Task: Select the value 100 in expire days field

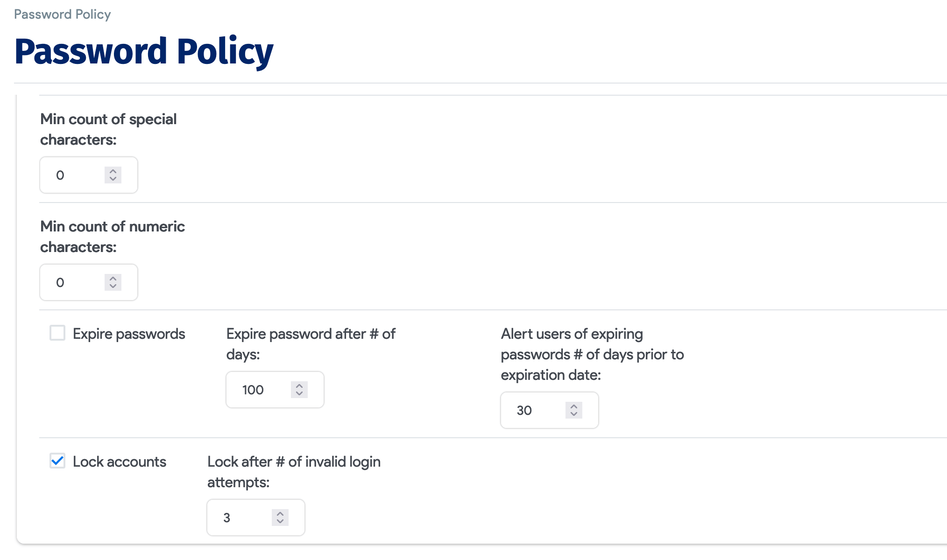Action: pos(253,389)
